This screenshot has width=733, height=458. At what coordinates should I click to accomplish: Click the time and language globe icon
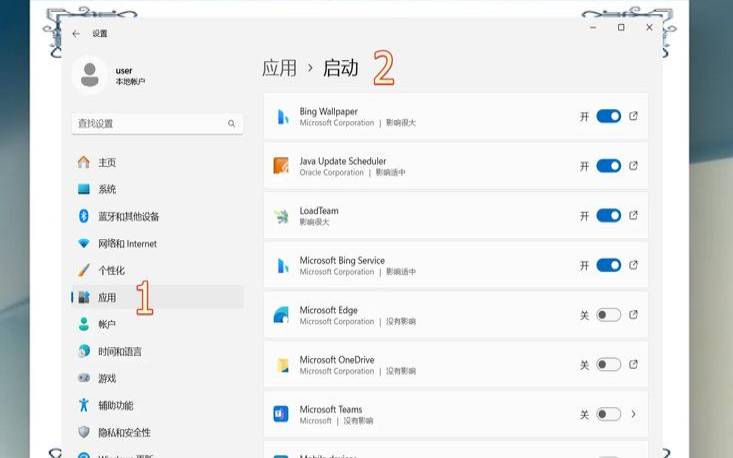84,351
